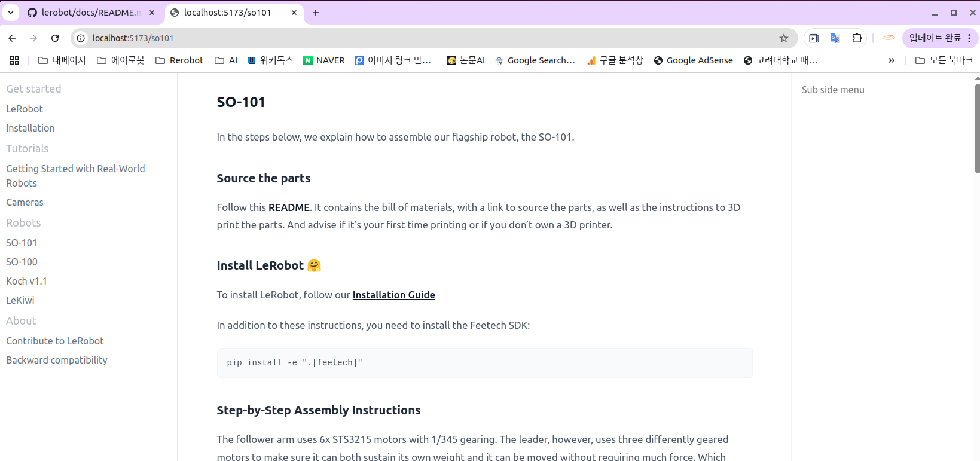Open the 위키독스 bookmark
Image resolution: width=980 pixels, height=461 pixels.
tap(270, 60)
